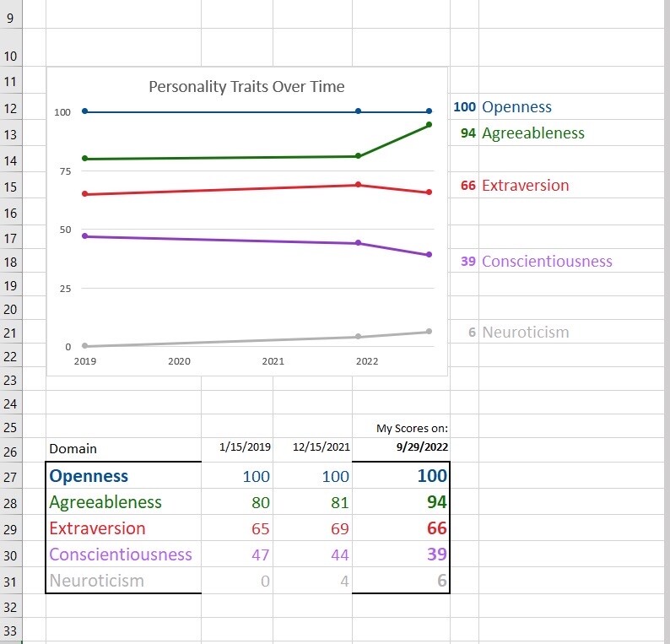Select the row 33 header
The image size is (670, 644).
10,630
